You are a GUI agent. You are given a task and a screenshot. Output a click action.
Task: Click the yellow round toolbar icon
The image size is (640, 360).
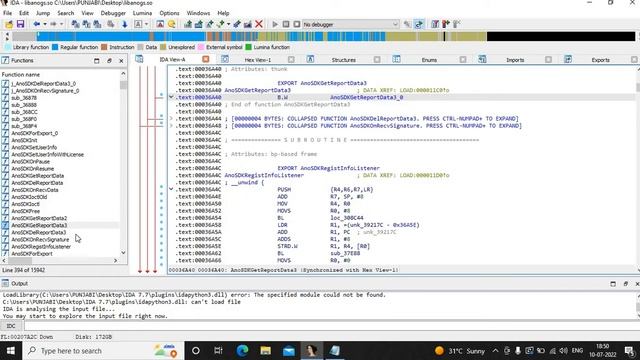(171, 24)
